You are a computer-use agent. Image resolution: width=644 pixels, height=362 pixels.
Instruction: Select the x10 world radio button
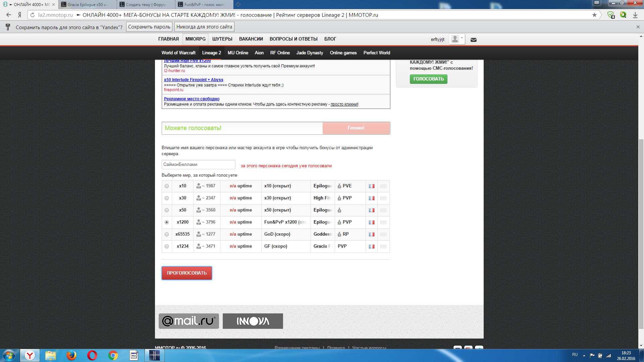point(167,186)
